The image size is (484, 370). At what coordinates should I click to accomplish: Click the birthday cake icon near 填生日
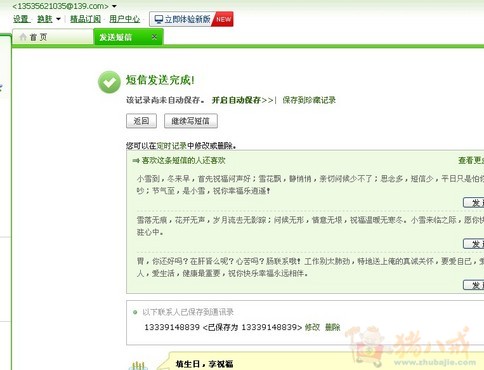[138, 365]
